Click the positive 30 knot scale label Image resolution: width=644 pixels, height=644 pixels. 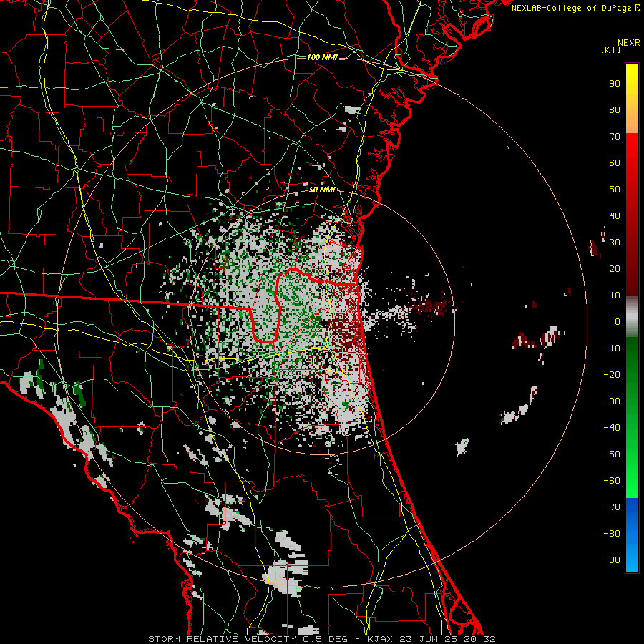point(615,243)
